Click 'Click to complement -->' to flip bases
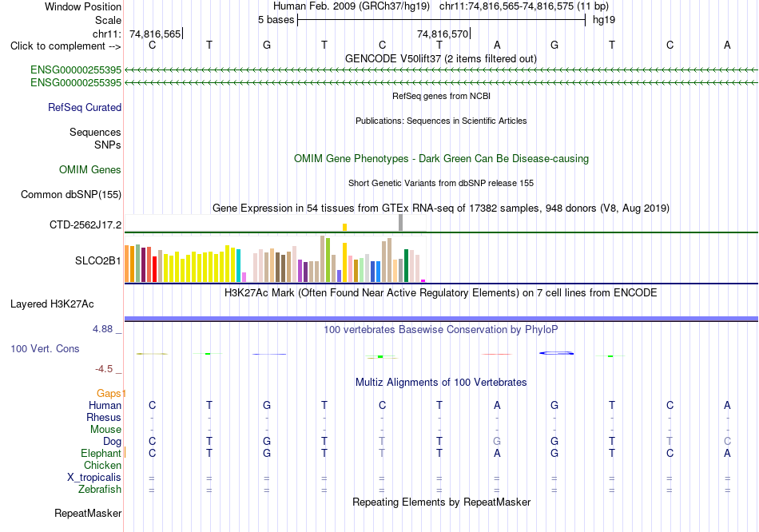Screen dimensions: 759x532 tap(66, 46)
